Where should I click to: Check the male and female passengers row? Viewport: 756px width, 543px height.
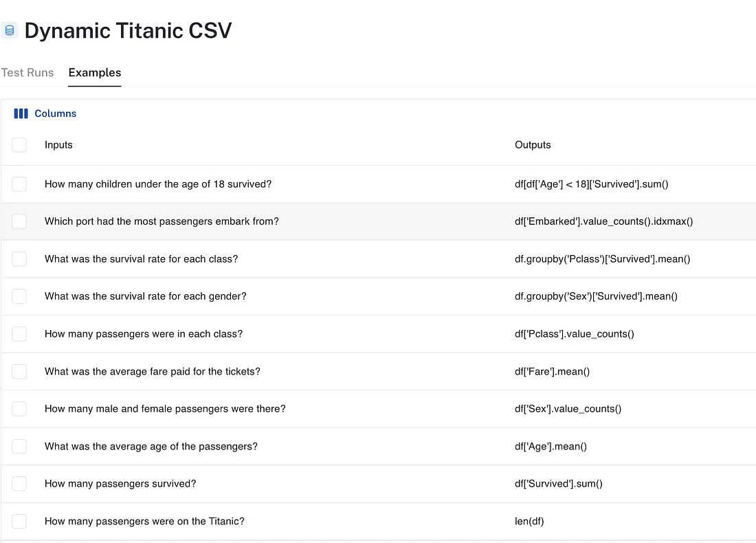[x=19, y=408]
